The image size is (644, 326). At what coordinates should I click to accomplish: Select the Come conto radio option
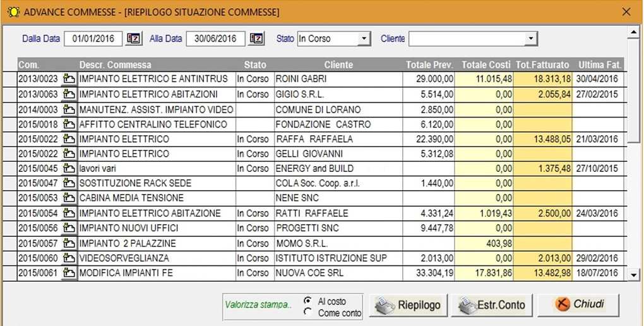pos(307,313)
